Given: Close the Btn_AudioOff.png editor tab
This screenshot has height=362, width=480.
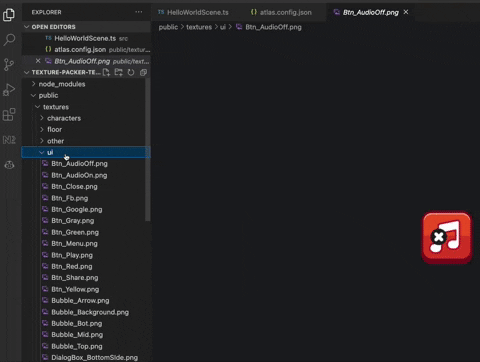Looking at the screenshot, I should tap(406, 12).
